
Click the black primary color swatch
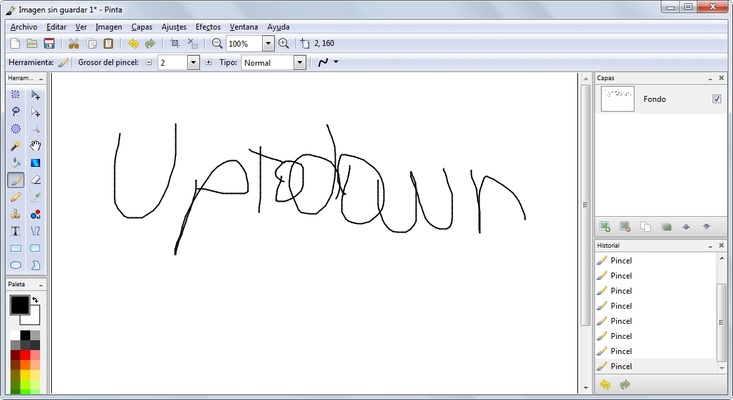tap(19, 305)
